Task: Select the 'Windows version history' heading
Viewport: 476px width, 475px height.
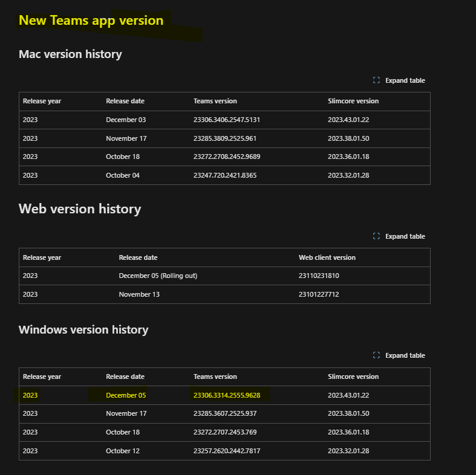Action: pos(83,329)
